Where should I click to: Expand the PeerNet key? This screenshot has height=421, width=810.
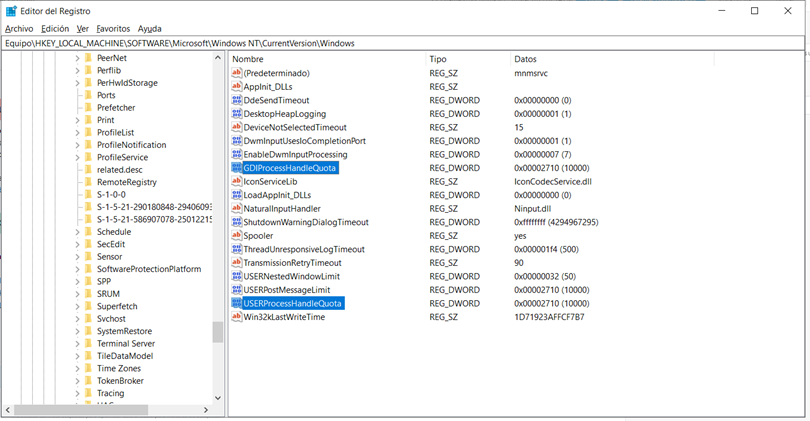(77, 58)
